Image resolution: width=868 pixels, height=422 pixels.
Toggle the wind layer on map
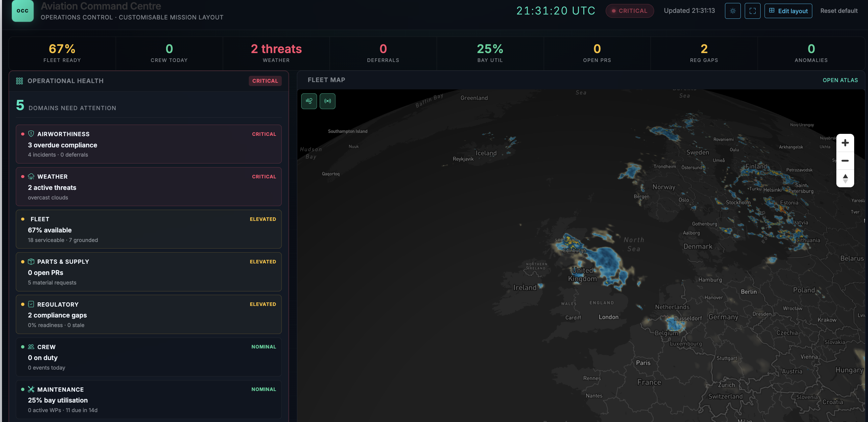point(309,101)
